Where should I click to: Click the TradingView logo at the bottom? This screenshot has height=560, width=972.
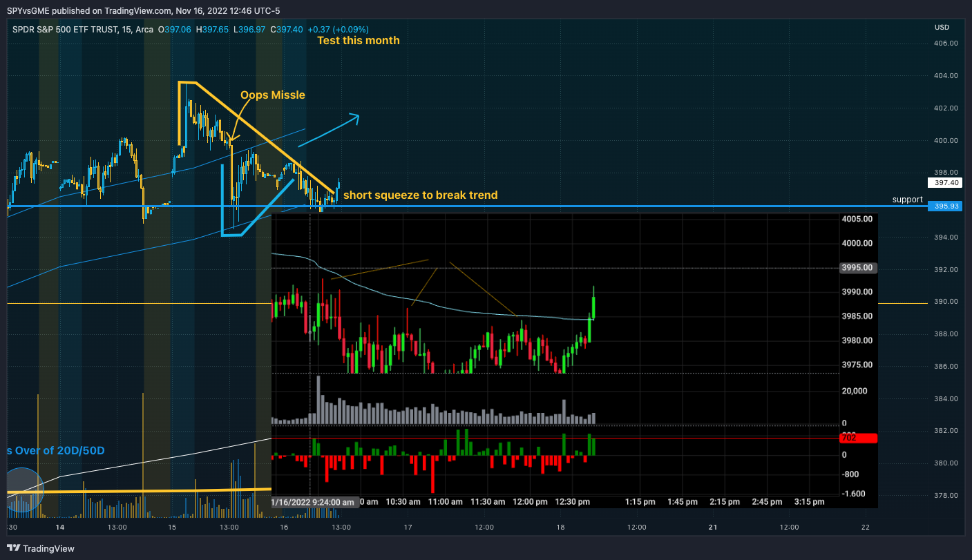[41, 548]
